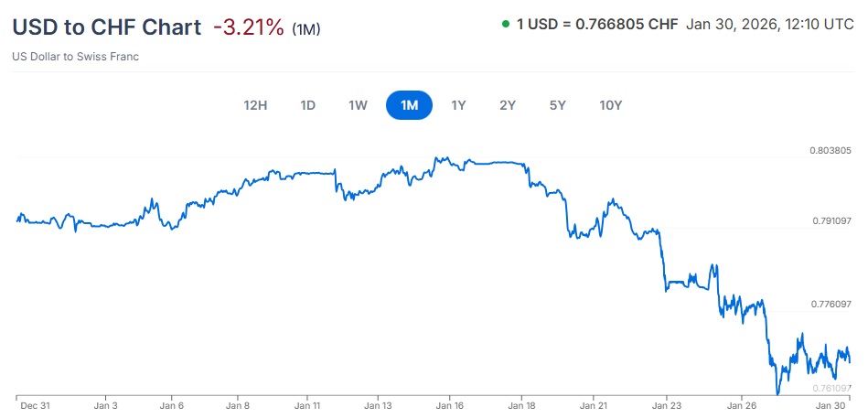Viewport: 868px width, 418px height.
Task: Click the US Dollar to Swiss Franc subtitle
Action: click(x=76, y=57)
